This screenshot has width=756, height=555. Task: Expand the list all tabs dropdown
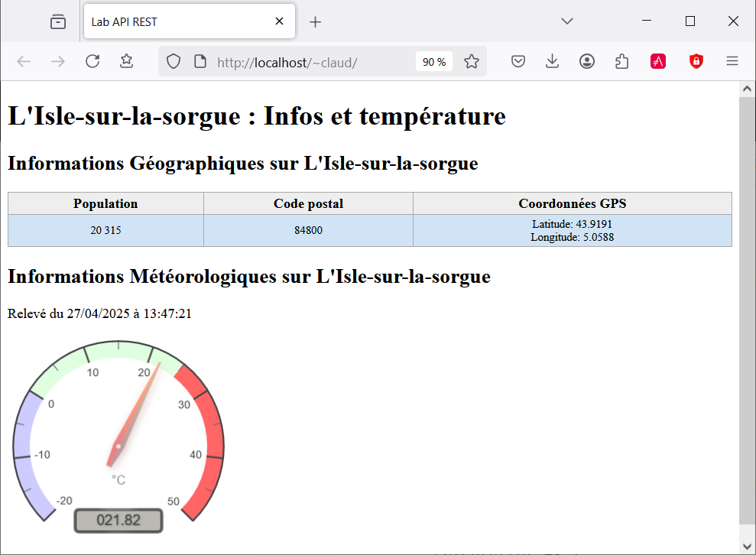coord(567,21)
